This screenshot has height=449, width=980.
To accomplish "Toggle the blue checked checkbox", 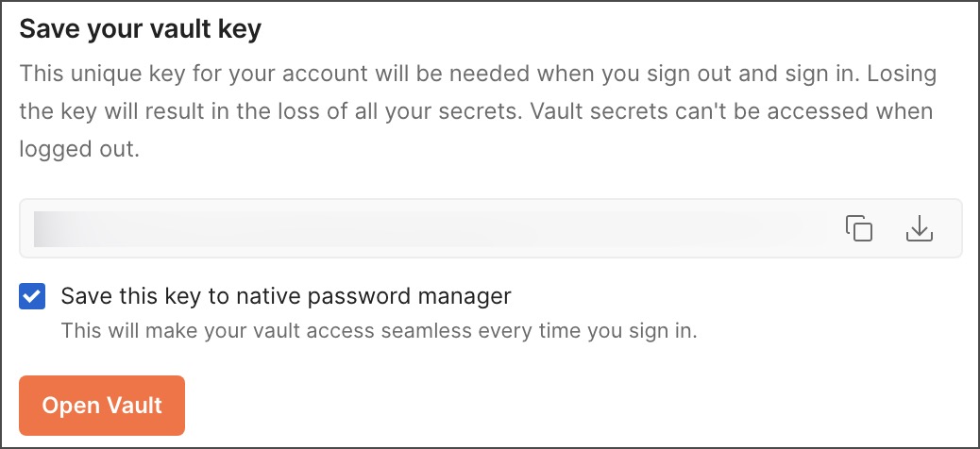I will [x=32, y=296].
